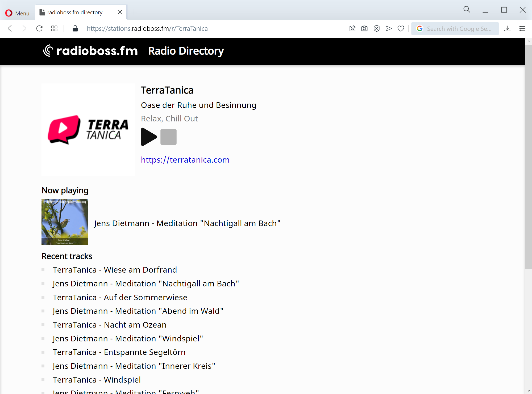532x394 pixels.
Task: Click 'Jens Dietmann - Meditation "Windspiel"' track
Action: [x=128, y=339]
